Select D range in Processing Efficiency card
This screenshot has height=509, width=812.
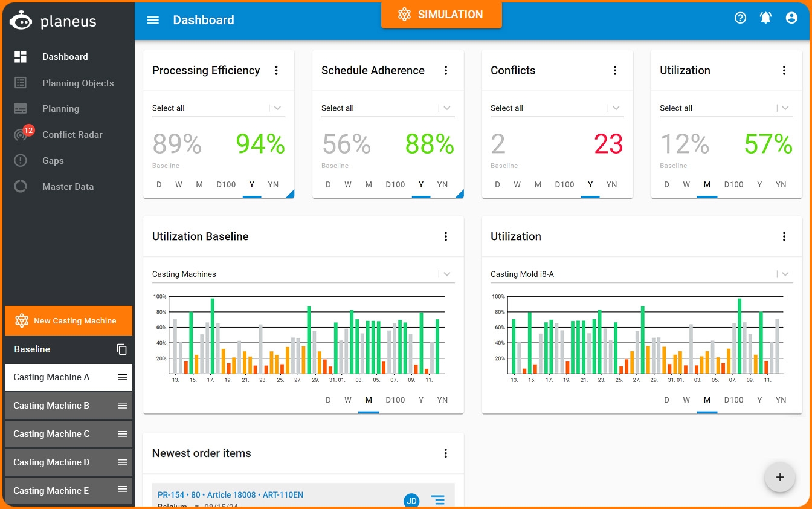click(159, 184)
